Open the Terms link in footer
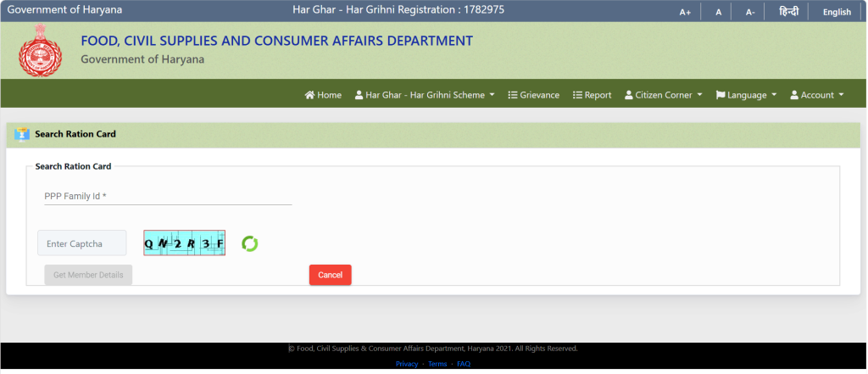The width and height of the screenshot is (868, 374). pos(437,364)
